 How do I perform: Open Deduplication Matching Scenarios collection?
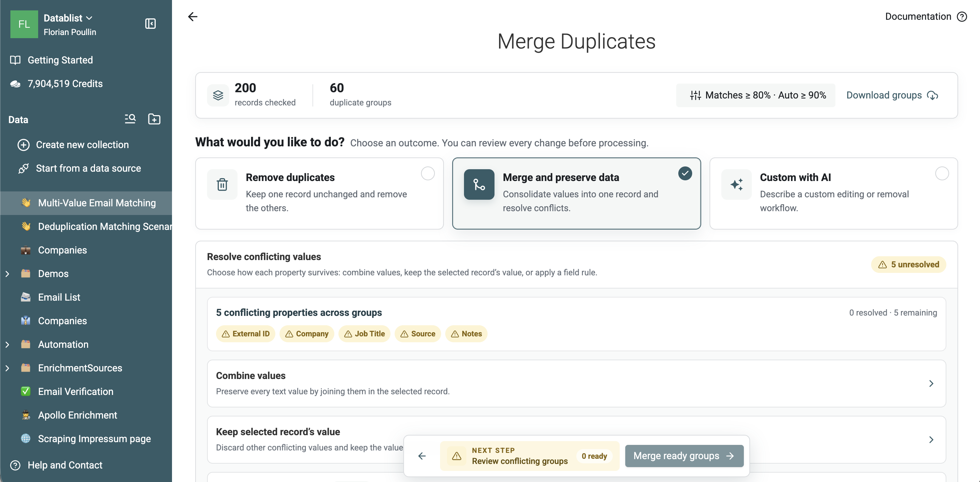pyautogui.click(x=86, y=226)
